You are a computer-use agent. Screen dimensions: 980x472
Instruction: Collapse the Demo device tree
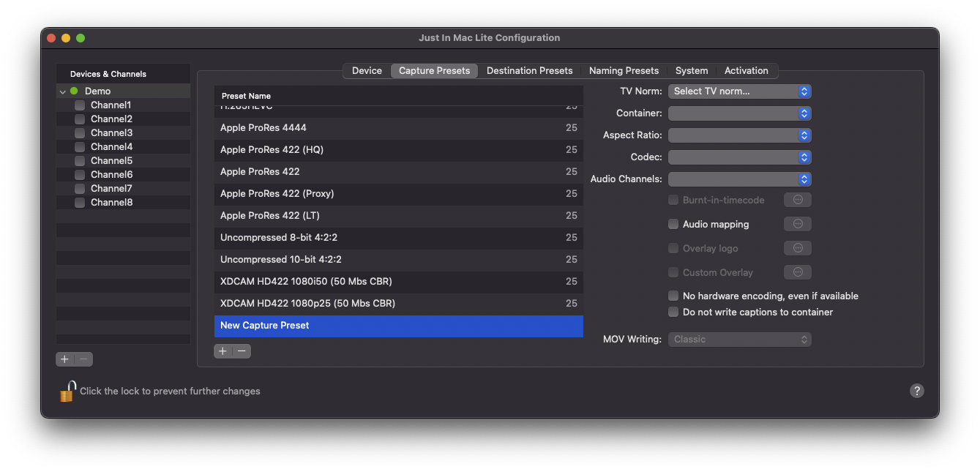63,91
